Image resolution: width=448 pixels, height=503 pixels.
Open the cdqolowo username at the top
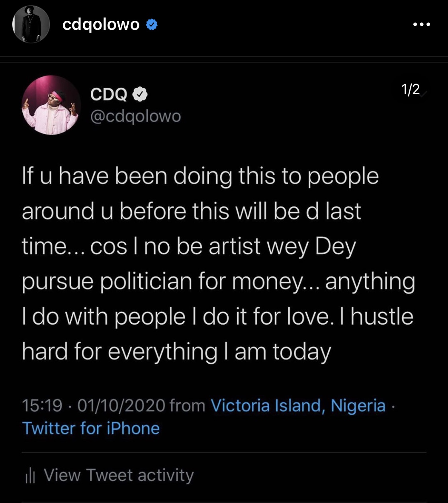click(101, 25)
